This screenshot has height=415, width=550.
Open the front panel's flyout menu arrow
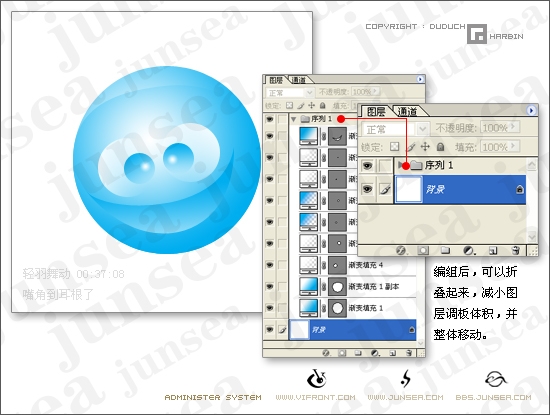click(x=531, y=111)
